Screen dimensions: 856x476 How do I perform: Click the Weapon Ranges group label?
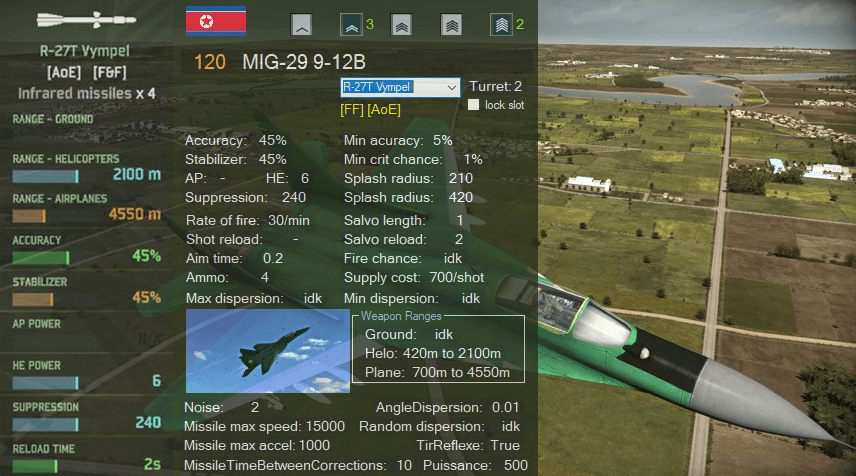click(x=401, y=316)
